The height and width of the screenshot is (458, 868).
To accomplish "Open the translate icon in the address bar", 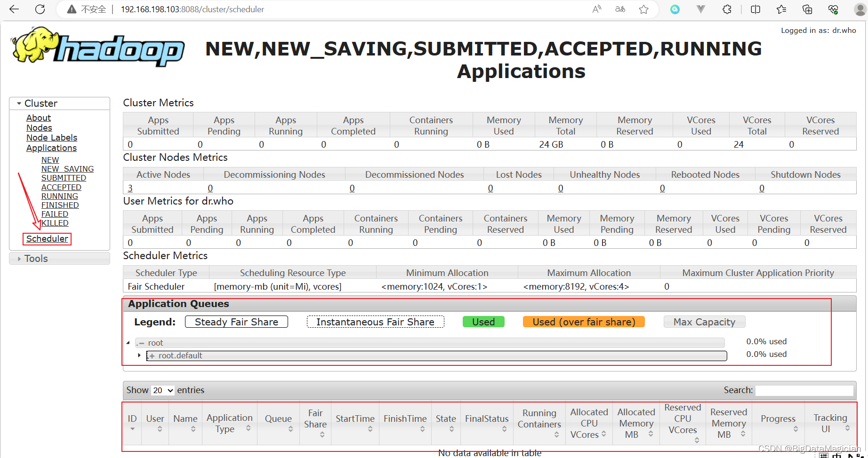I will pos(620,9).
